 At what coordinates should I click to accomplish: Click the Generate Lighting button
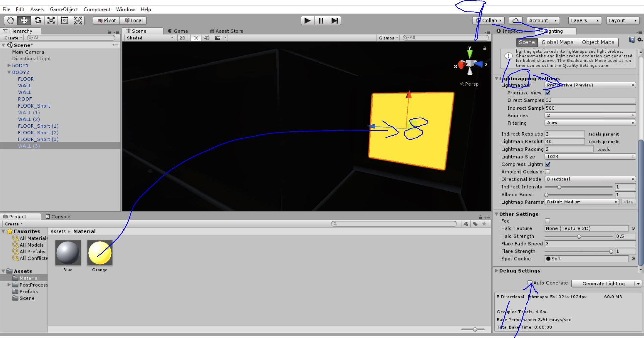603,284
